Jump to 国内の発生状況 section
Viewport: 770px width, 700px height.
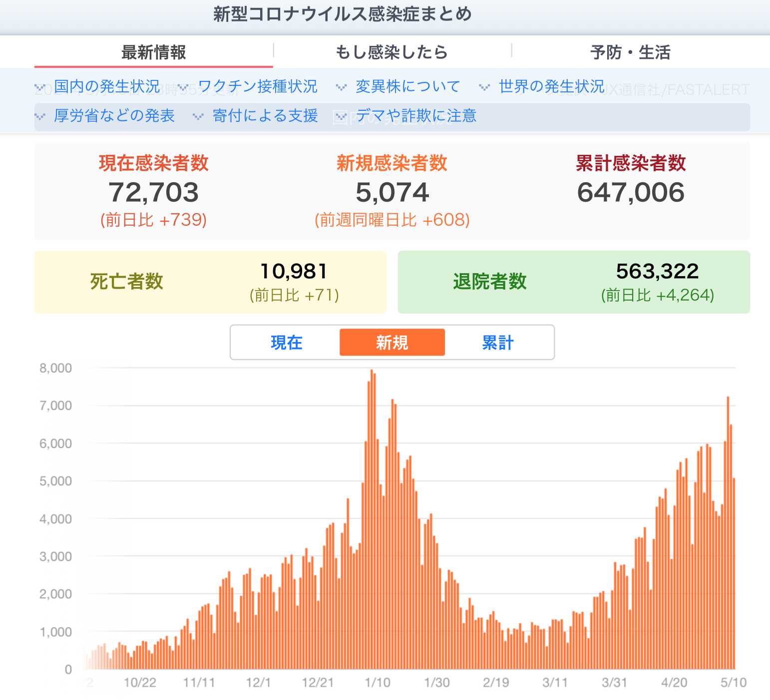[x=107, y=87]
